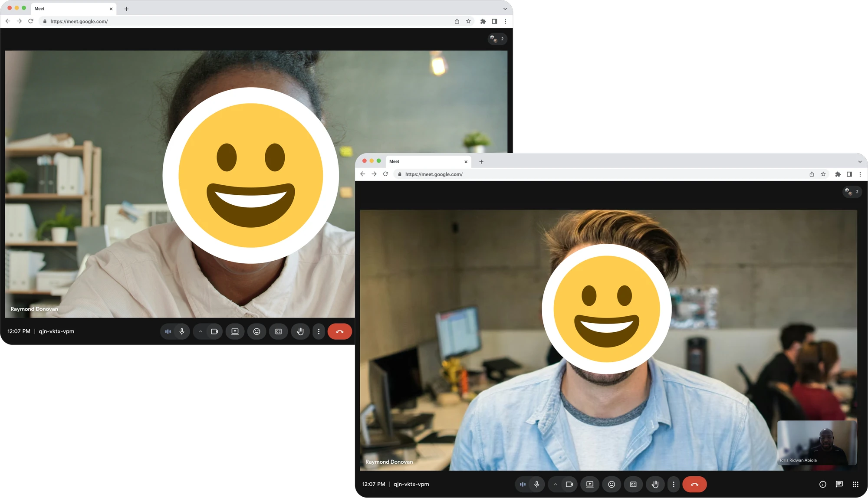Screen dimensions: 868x498
Task: Toggle captions in front Meet window
Action: tap(634, 484)
